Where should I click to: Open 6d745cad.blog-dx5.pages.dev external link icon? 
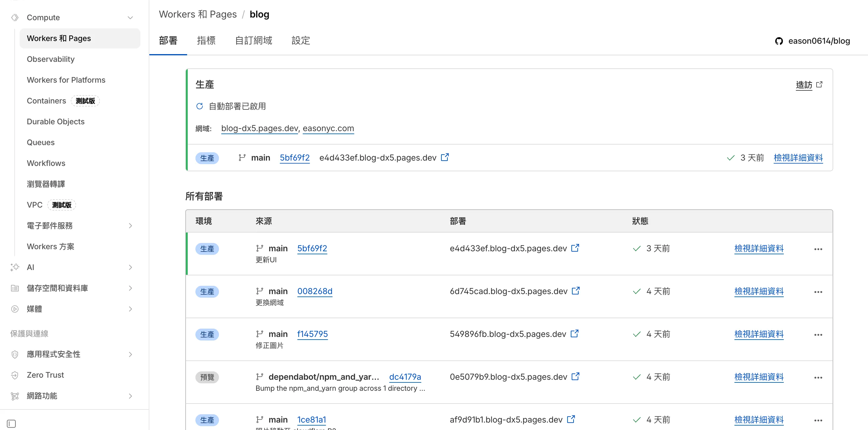click(576, 291)
